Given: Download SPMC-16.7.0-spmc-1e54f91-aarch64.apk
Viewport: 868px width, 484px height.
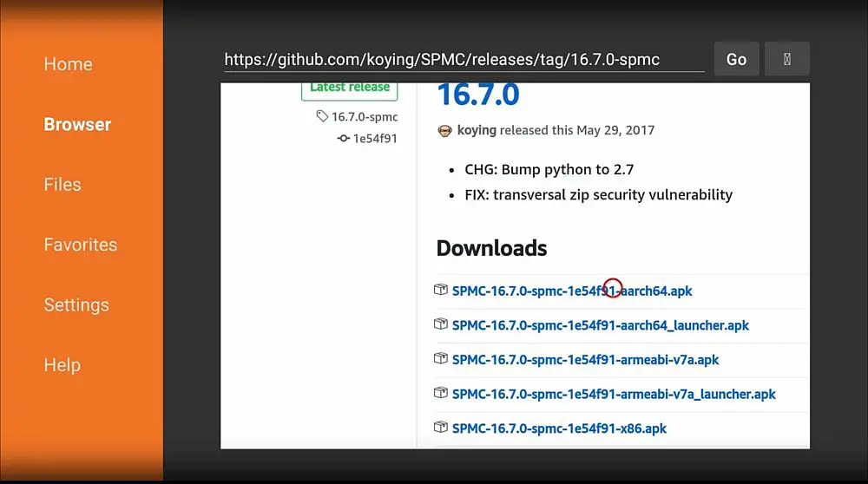Looking at the screenshot, I should [572, 291].
